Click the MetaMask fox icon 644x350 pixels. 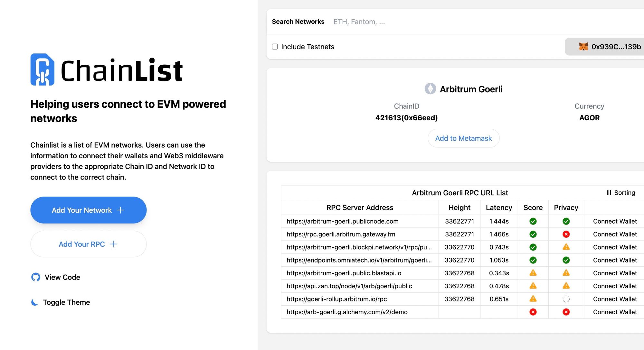click(x=583, y=47)
